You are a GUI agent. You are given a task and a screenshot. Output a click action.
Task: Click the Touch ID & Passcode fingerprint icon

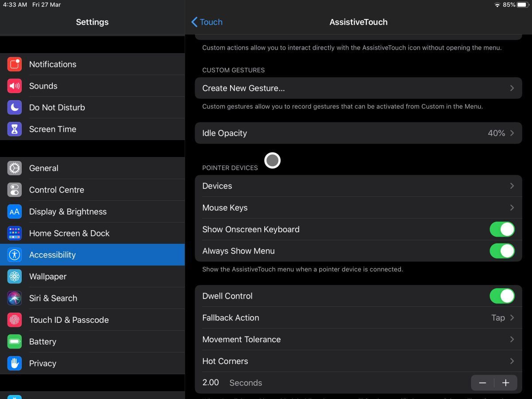[14, 320]
